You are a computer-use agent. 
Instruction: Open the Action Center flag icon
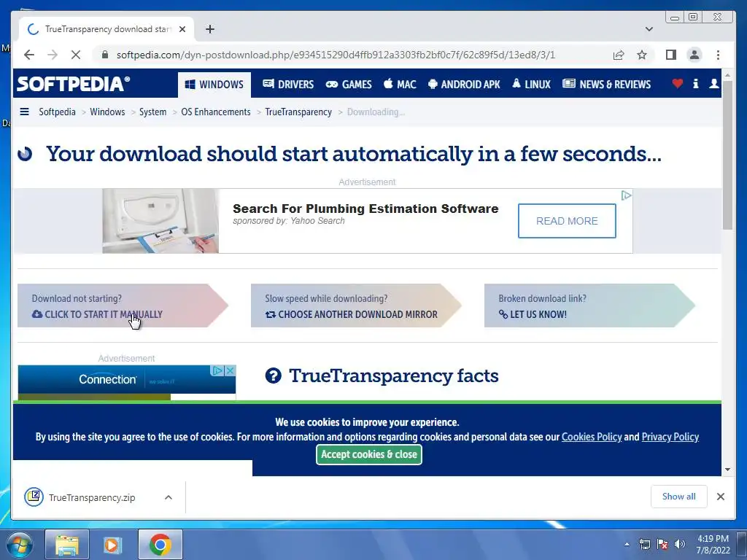click(662, 544)
